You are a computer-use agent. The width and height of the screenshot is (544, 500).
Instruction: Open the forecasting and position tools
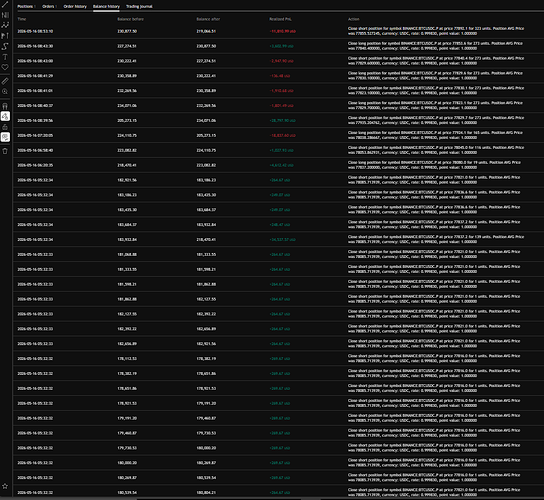tap(5, 36)
